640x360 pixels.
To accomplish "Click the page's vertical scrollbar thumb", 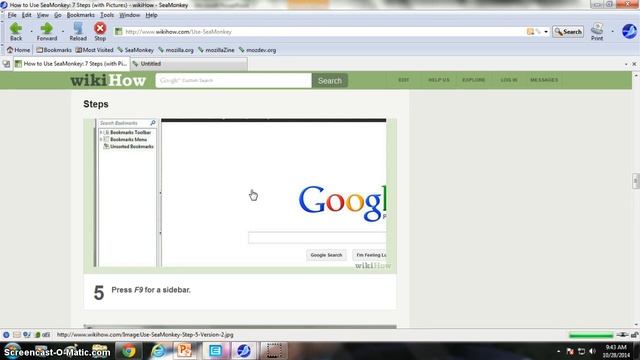I will (x=636, y=181).
